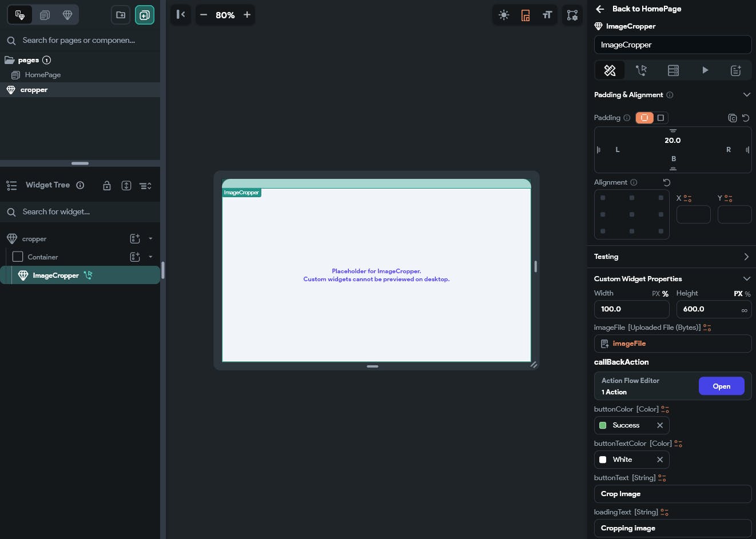
Task: Switch Width unit to PX
Action: (656, 294)
